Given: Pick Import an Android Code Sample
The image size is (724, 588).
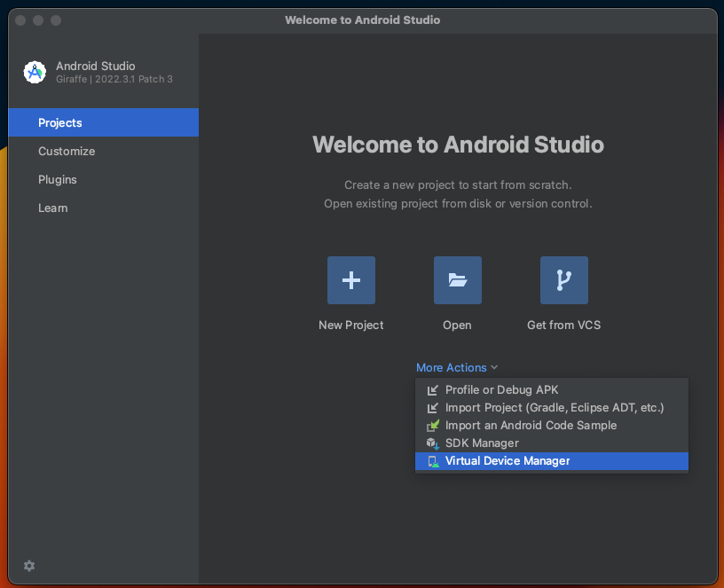Looking at the screenshot, I should pos(551,425).
